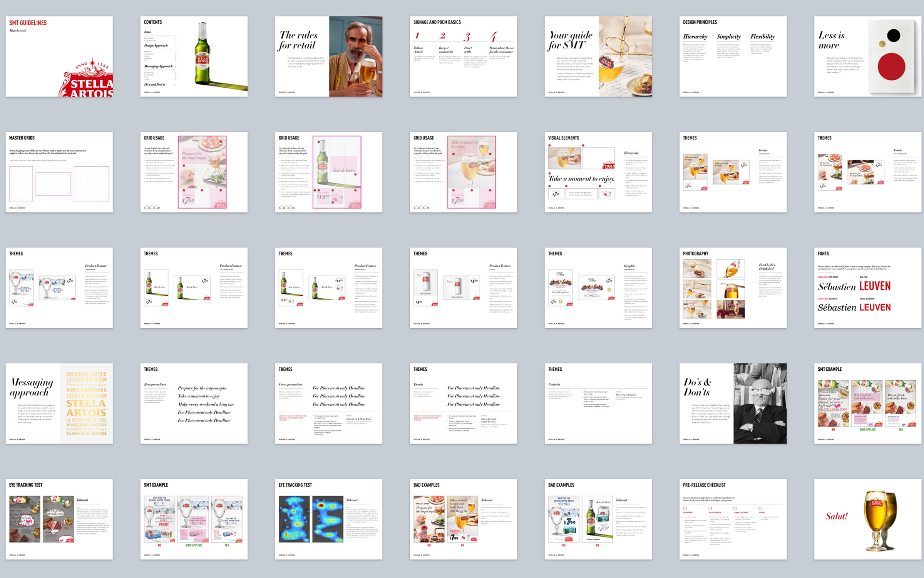Select the Contents slide with green bottle

(194, 56)
